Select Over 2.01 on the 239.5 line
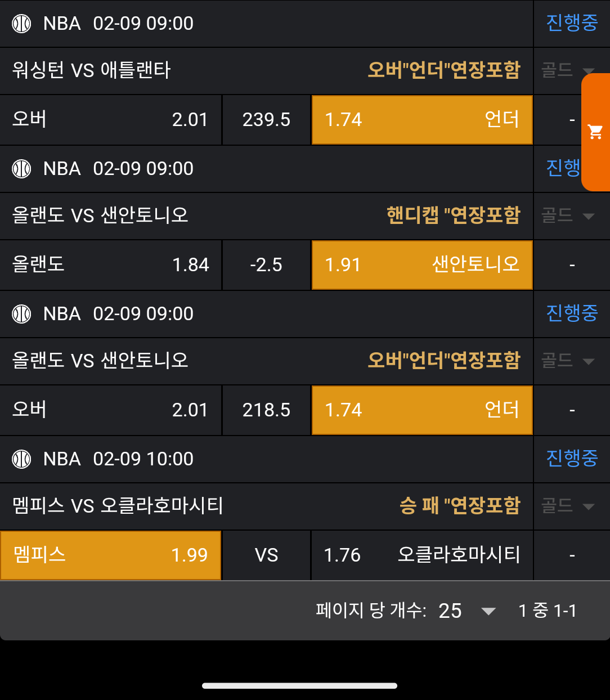This screenshot has width=610, height=700. pos(110,120)
